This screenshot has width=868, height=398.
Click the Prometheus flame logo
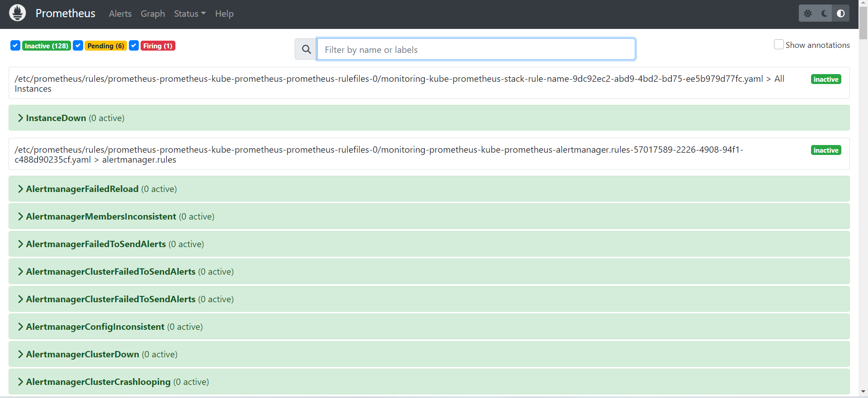[18, 13]
